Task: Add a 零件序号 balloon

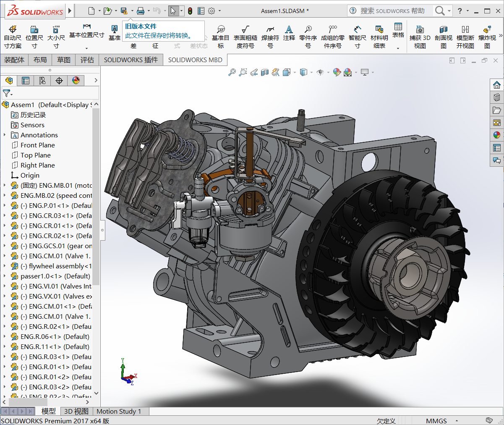Action: (308, 36)
